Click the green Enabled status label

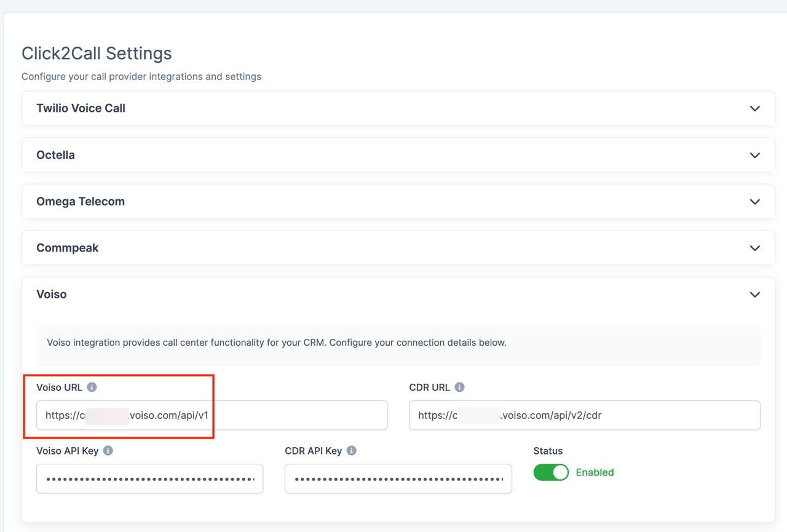click(595, 472)
